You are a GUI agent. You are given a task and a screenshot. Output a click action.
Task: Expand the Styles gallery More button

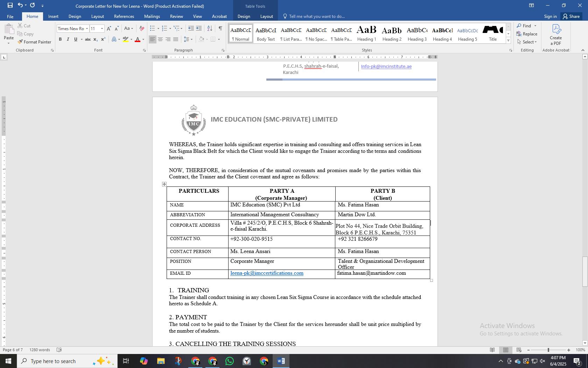click(508, 41)
